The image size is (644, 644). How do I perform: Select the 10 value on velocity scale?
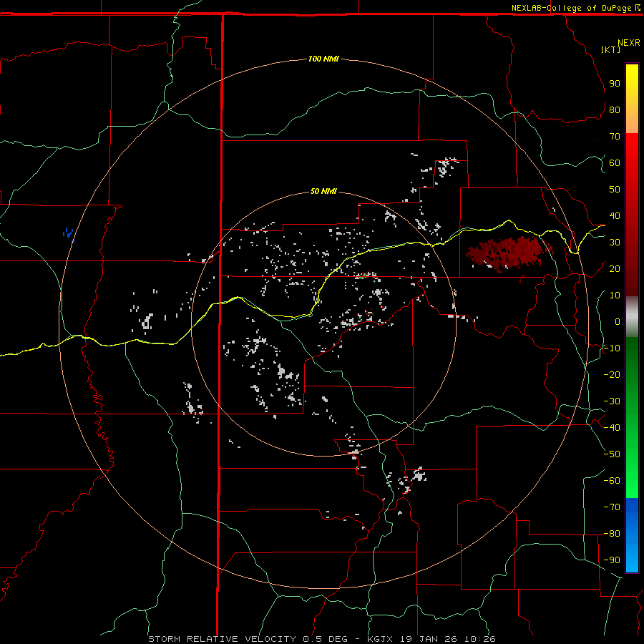point(615,296)
